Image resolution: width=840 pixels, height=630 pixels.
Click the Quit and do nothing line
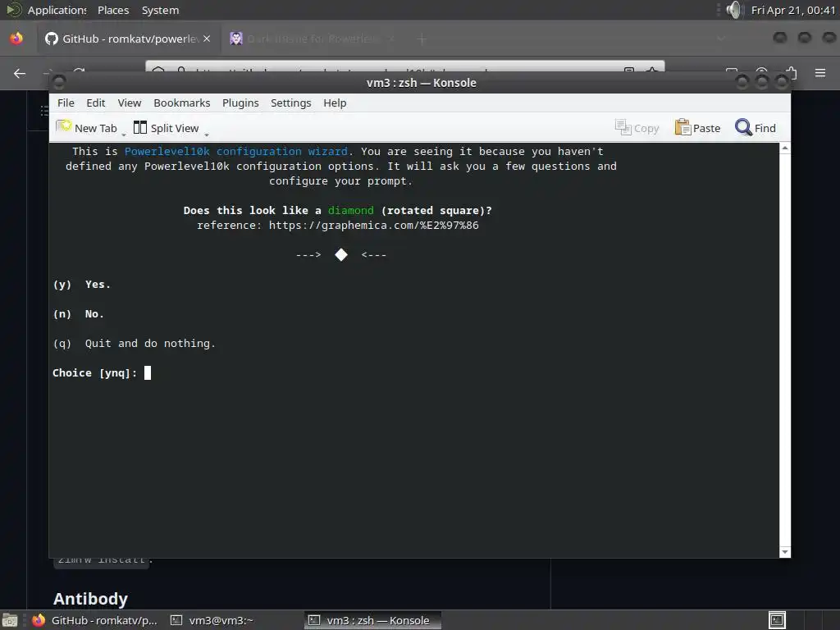[150, 344]
